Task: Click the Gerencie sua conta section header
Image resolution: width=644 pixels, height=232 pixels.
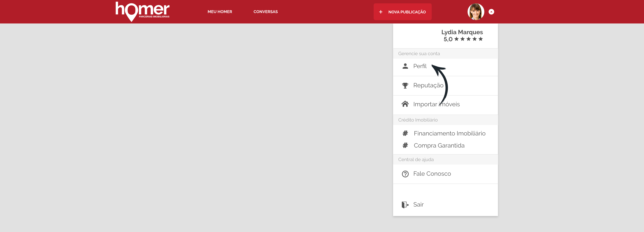Action: point(445,53)
